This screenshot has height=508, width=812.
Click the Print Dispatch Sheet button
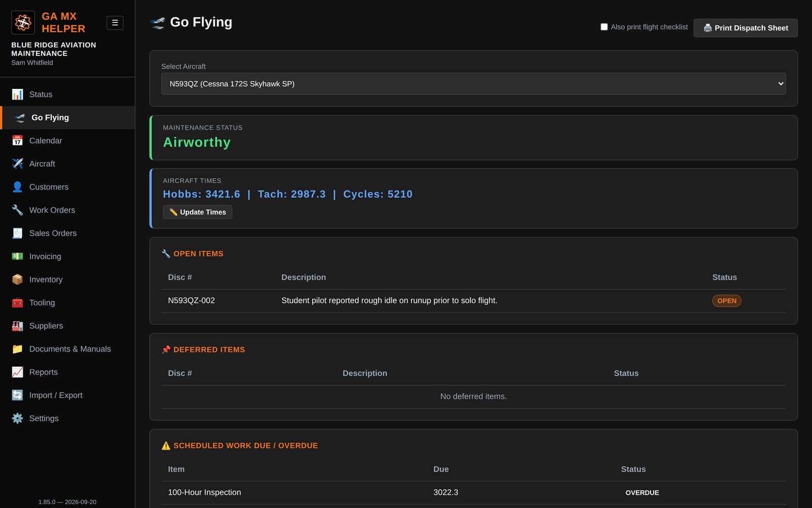(x=746, y=28)
